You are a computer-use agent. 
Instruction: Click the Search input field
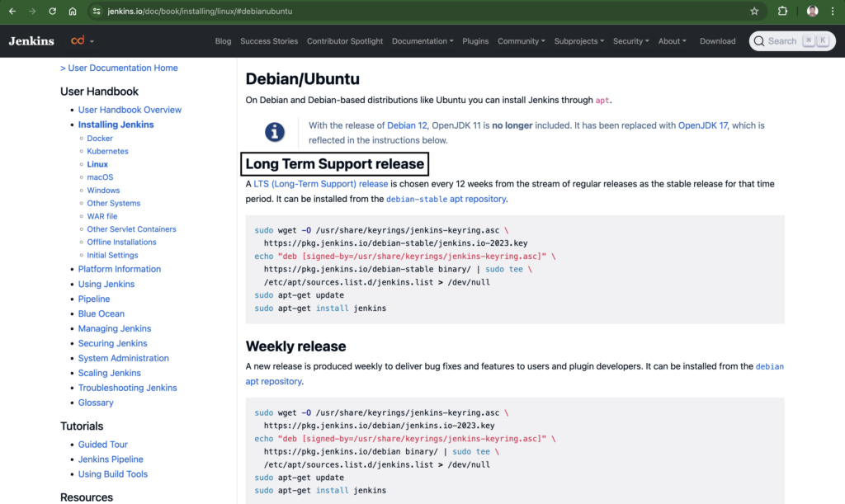click(x=792, y=41)
